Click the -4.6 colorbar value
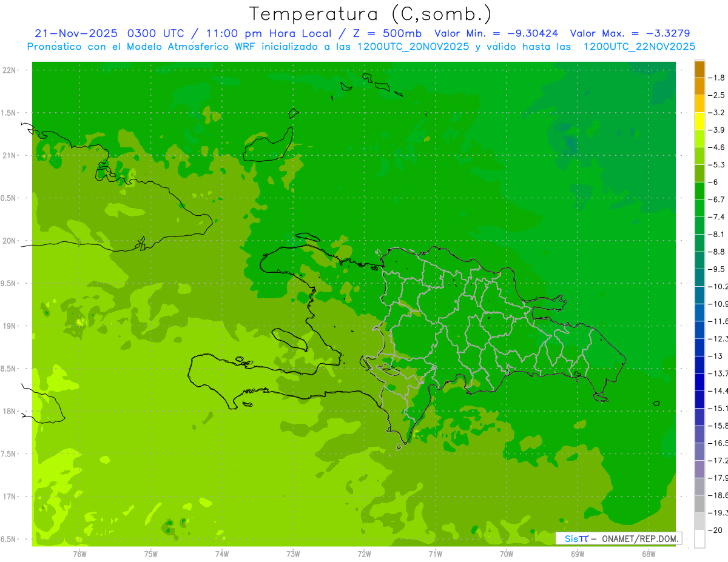 716,147
